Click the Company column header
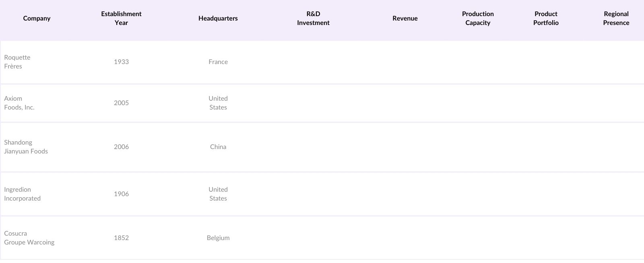Image resolution: width=644 pixels, height=263 pixels. coord(37,19)
